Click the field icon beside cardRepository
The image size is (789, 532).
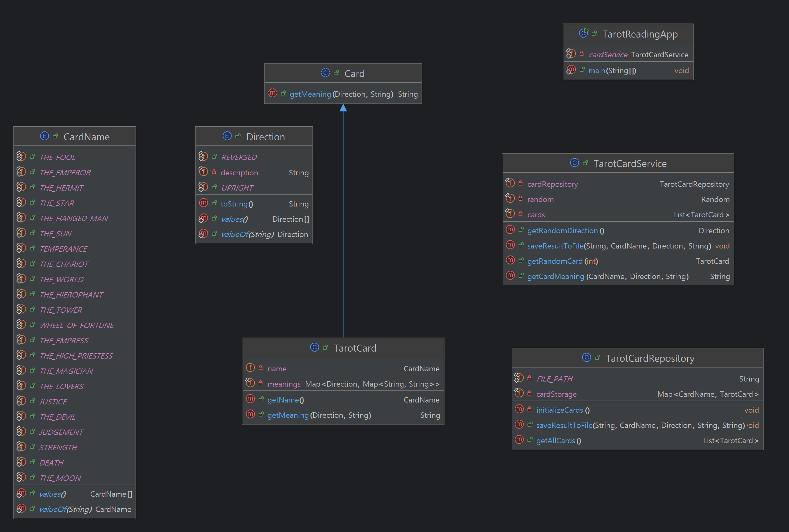tap(510, 183)
